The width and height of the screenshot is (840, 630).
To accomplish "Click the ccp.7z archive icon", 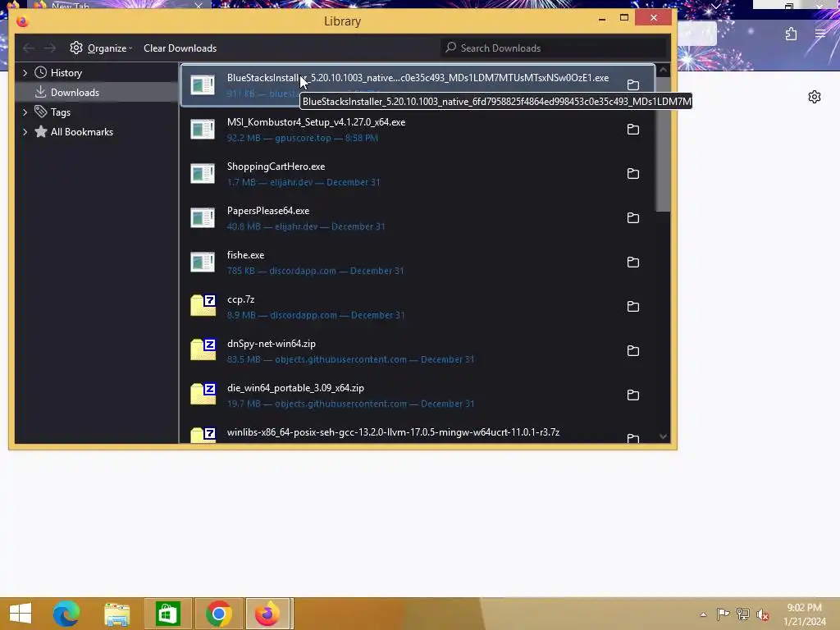I will (x=203, y=305).
